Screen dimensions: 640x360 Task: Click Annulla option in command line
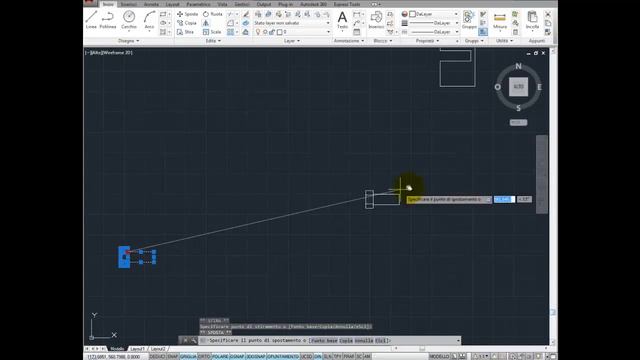364,340
